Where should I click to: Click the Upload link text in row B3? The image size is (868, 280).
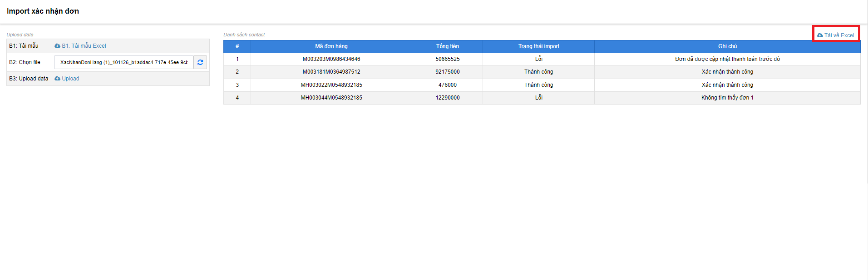pos(70,79)
